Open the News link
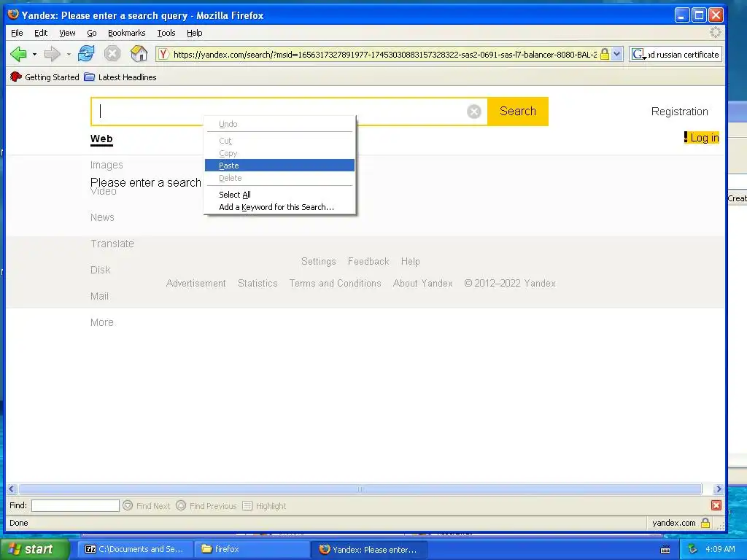 102,217
